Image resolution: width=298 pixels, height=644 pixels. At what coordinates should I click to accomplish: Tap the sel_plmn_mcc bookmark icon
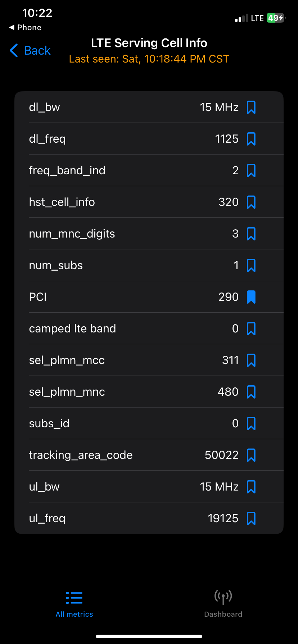point(251,360)
